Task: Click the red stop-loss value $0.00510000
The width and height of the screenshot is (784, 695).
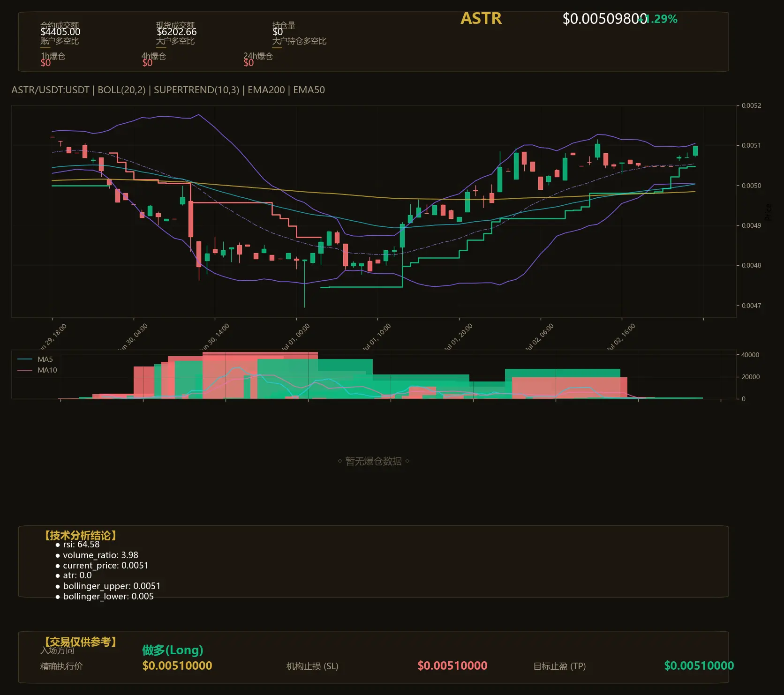Action: (452, 665)
